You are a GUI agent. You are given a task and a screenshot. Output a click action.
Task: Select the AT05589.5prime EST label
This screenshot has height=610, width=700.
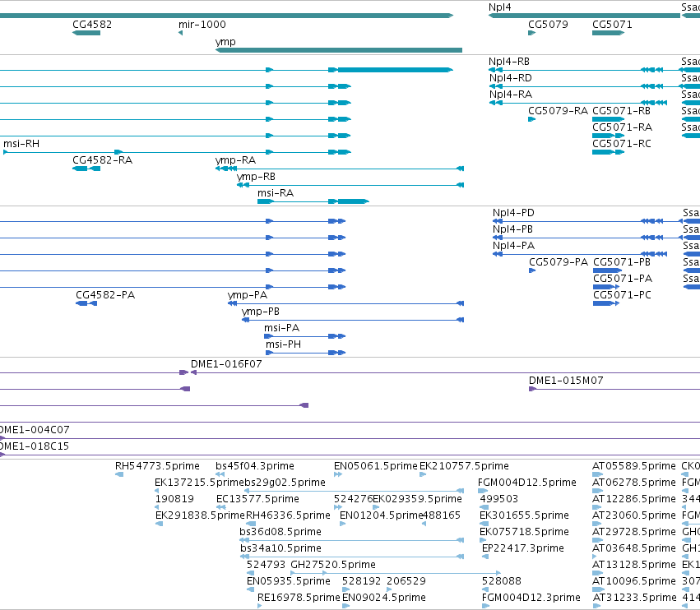point(634,466)
